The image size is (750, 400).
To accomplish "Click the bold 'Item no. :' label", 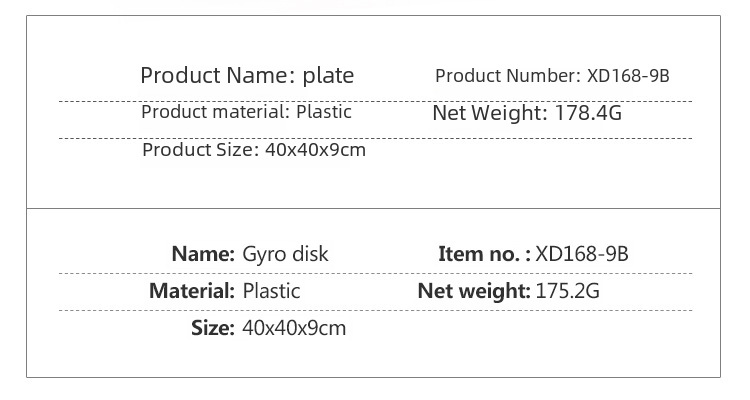I will [x=485, y=254].
